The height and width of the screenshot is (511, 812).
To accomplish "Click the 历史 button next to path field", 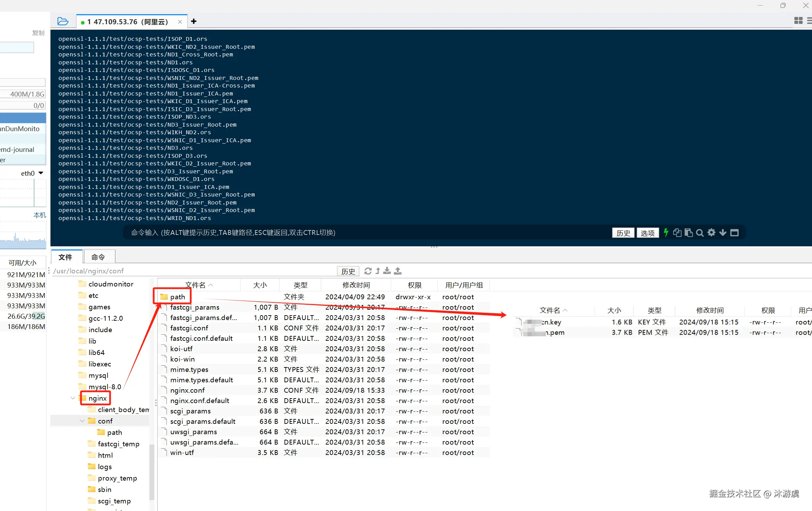I will (348, 271).
